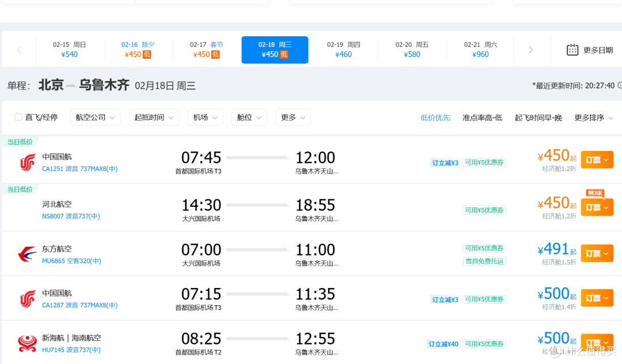The height and width of the screenshot is (364, 622).
Task: Click the 河北航空 airline name
Action: pyautogui.click(x=56, y=204)
